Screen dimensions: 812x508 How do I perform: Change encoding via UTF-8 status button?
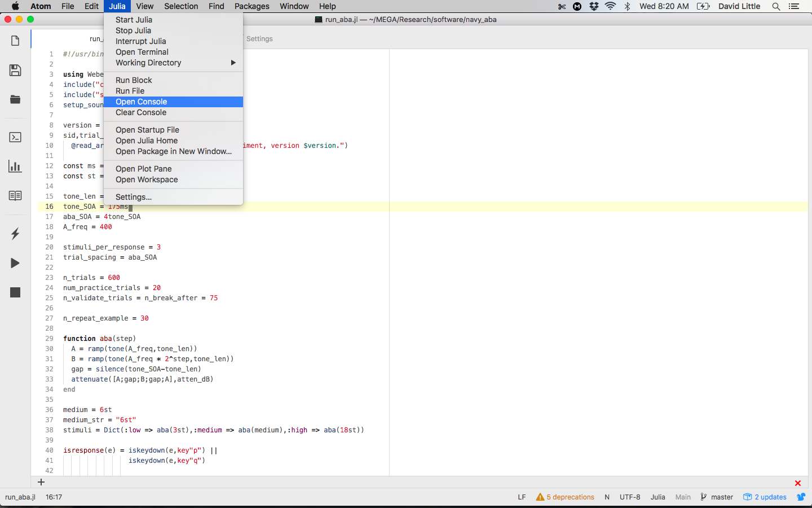click(x=630, y=497)
